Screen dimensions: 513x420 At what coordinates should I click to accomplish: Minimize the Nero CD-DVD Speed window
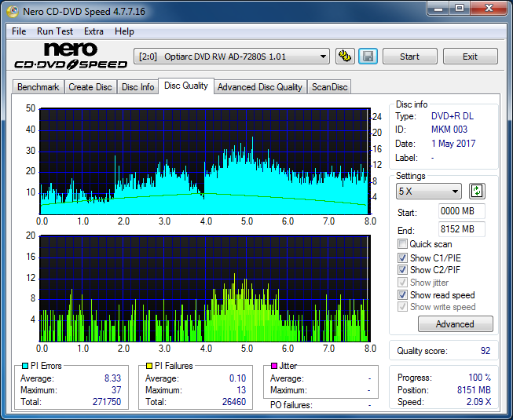click(x=438, y=8)
